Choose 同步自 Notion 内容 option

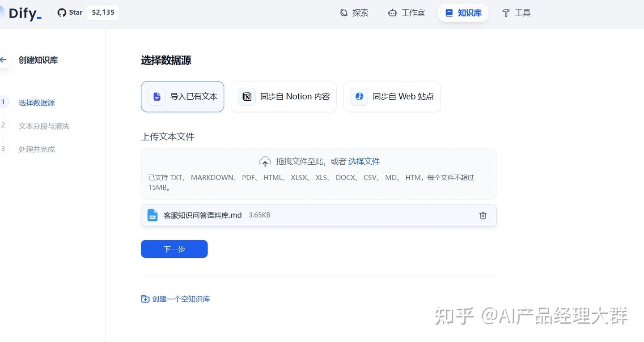284,97
